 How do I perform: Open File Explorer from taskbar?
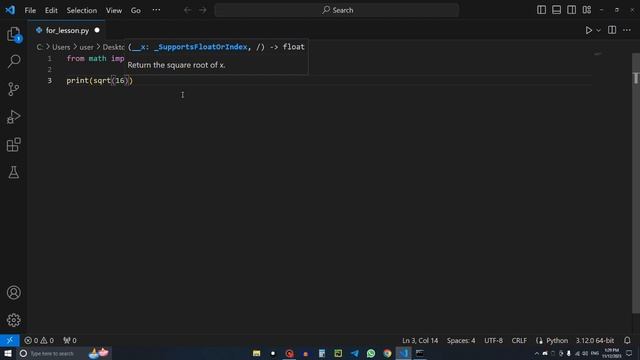256,353
